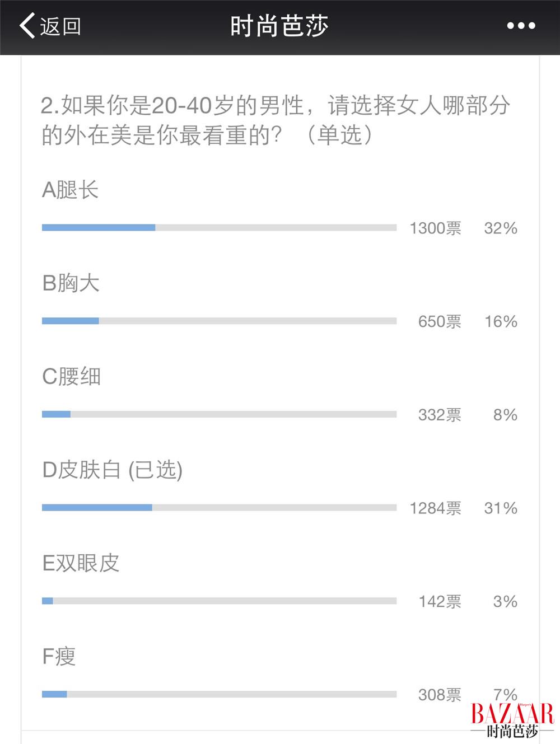560x744 pixels.
Task: Click the 332票 vote count
Action: [440, 415]
